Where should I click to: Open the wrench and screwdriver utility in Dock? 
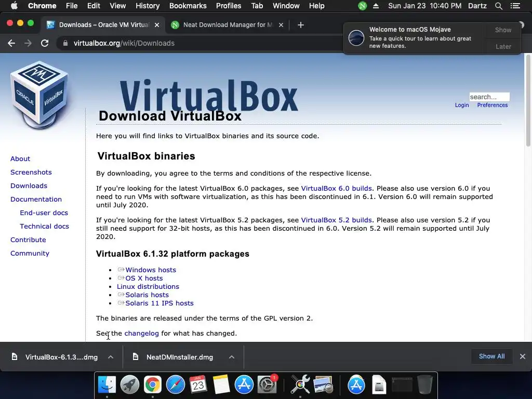click(300, 384)
